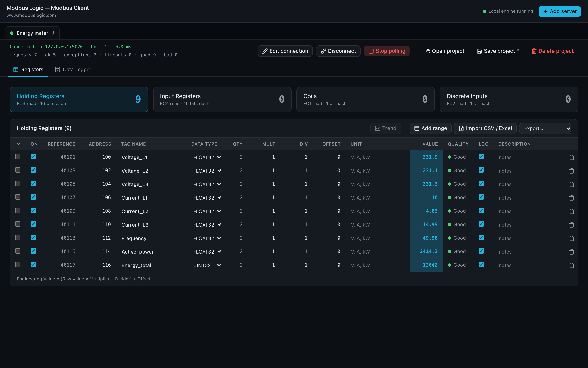Edit the multiplier field for Current_L3

pos(264,224)
